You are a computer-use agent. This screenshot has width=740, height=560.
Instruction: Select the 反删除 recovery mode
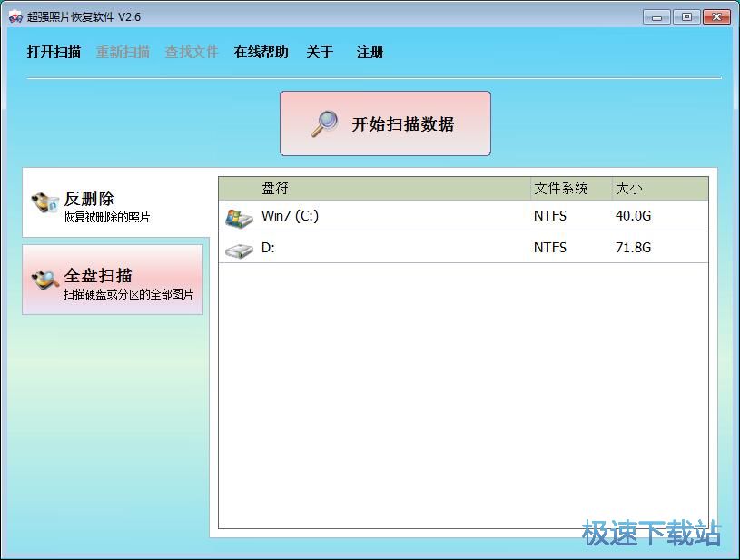(x=115, y=203)
